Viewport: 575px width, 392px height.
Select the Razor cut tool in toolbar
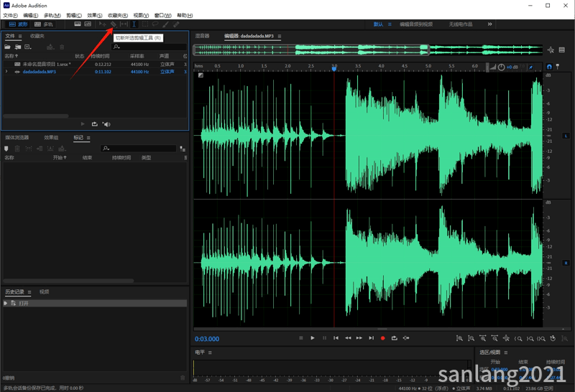tap(114, 24)
